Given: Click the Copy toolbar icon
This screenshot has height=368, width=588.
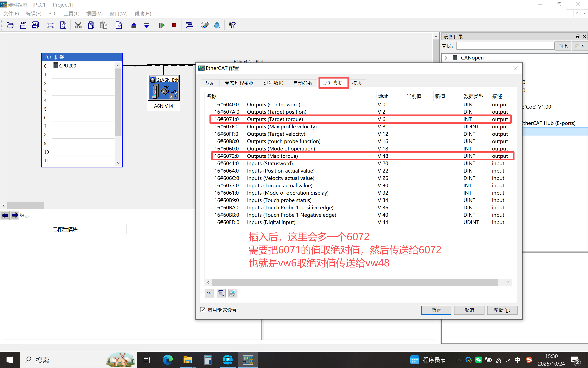Looking at the screenshot, I should tap(91, 25).
